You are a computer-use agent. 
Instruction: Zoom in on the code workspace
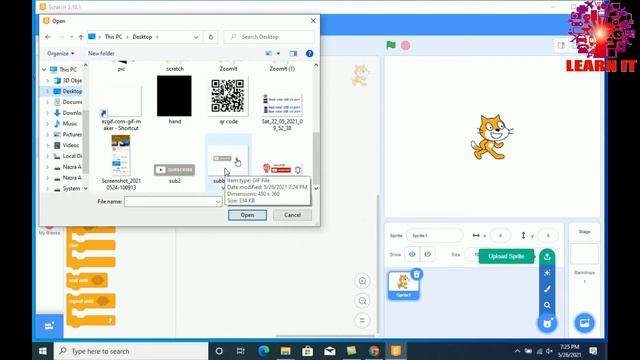[x=362, y=281]
